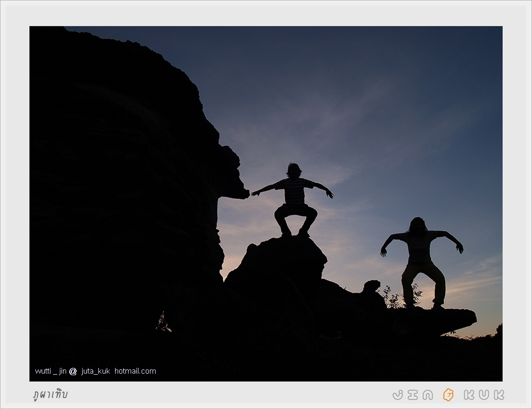Click the JIN text in the logo
The image size is (532, 409).
click(x=413, y=395)
